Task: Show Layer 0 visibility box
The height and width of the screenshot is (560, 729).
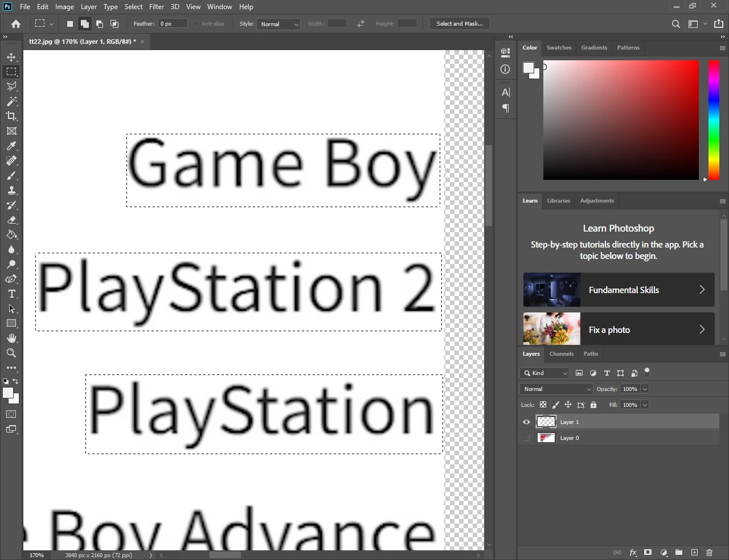Action: click(526, 438)
